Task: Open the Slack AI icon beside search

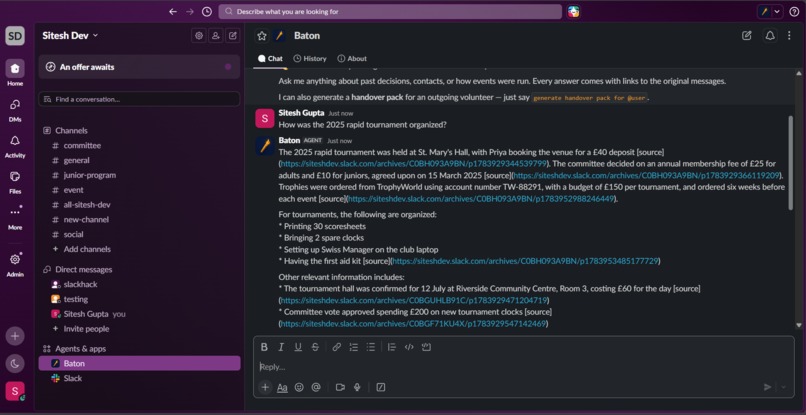Action: (x=574, y=11)
